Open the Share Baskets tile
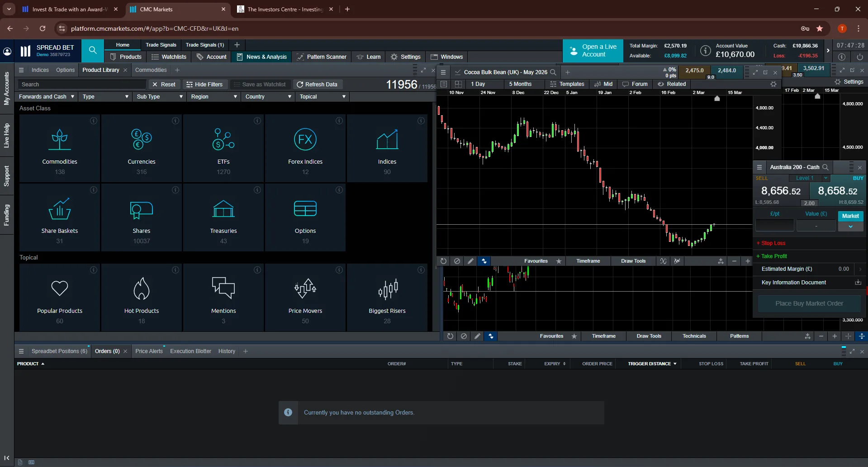Image resolution: width=868 pixels, height=467 pixels. pyautogui.click(x=60, y=217)
